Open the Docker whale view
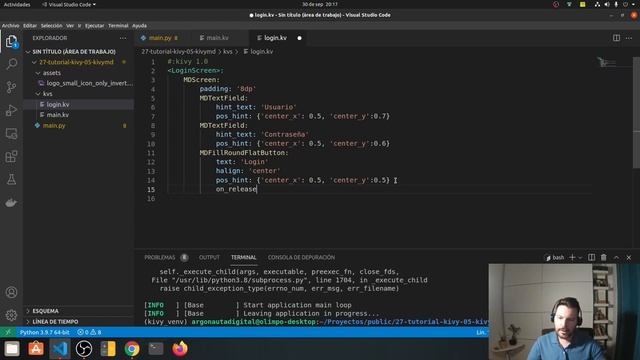 (11, 202)
